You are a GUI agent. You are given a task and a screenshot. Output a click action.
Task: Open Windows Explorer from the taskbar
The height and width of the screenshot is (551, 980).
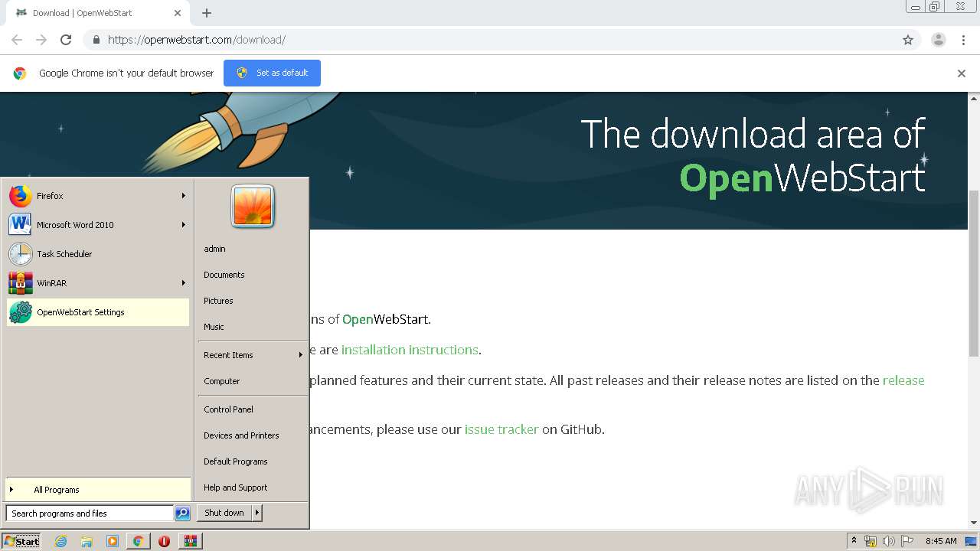point(87,541)
